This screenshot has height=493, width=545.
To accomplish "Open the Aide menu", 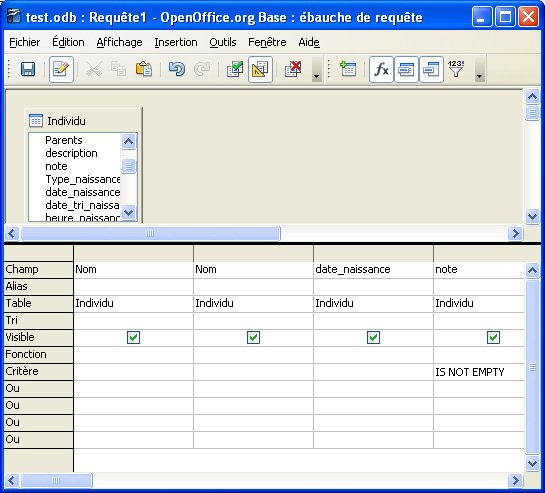I will click(x=309, y=42).
